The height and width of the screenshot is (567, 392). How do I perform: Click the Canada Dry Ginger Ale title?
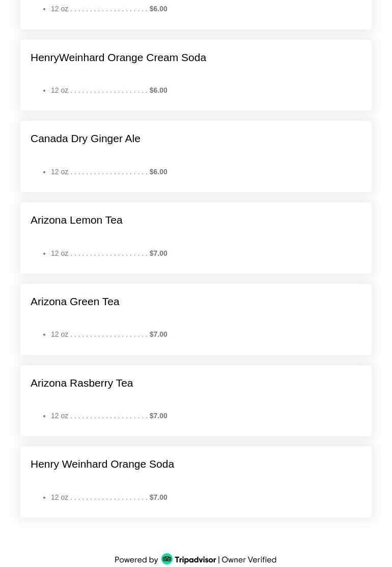(x=86, y=139)
